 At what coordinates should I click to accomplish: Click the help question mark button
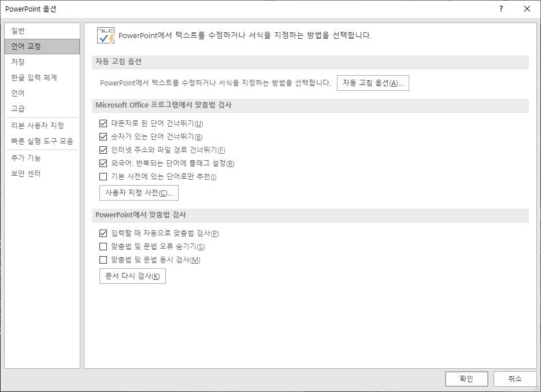(501, 9)
